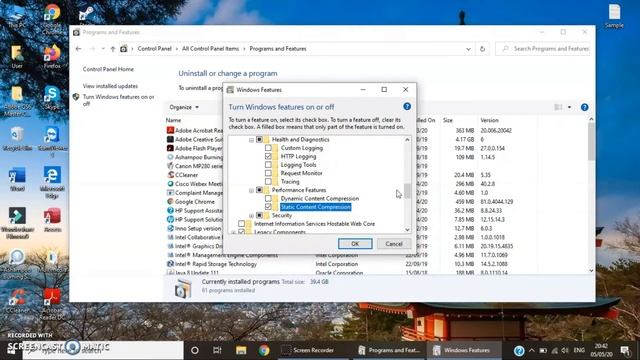Open Control Panel Home link
Screen dimensions: 640x360
(108, 69)
